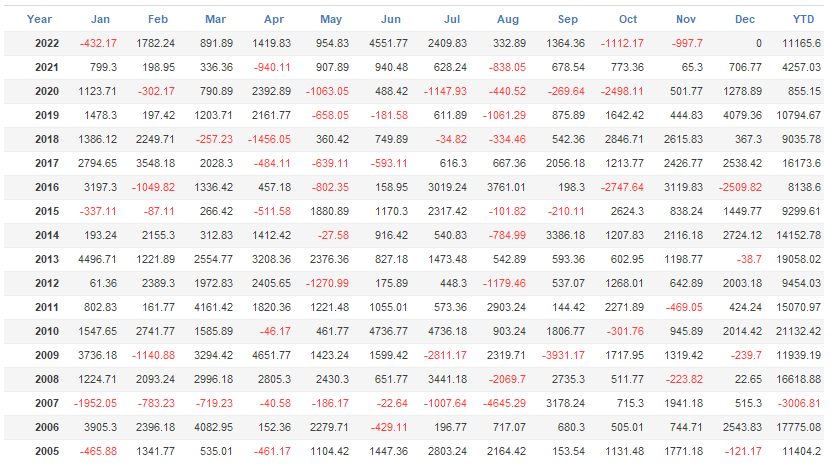Click the -432.17 cell for Jan 2022
The width and height of the screenshot is (832, 466).
point(99,43)
